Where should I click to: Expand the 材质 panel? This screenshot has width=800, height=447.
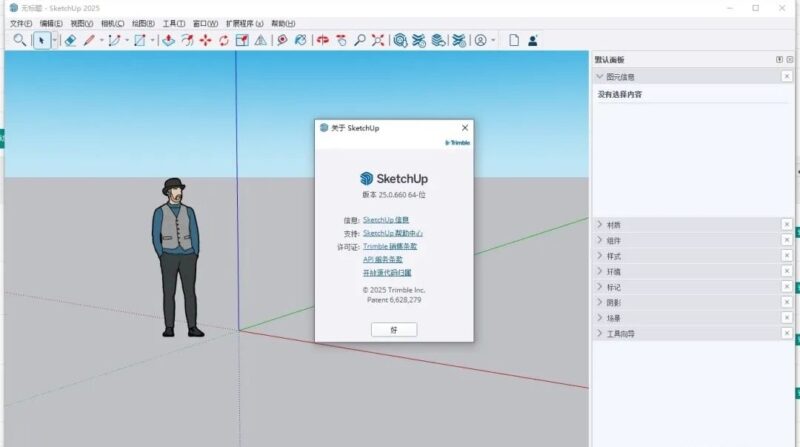599,225
